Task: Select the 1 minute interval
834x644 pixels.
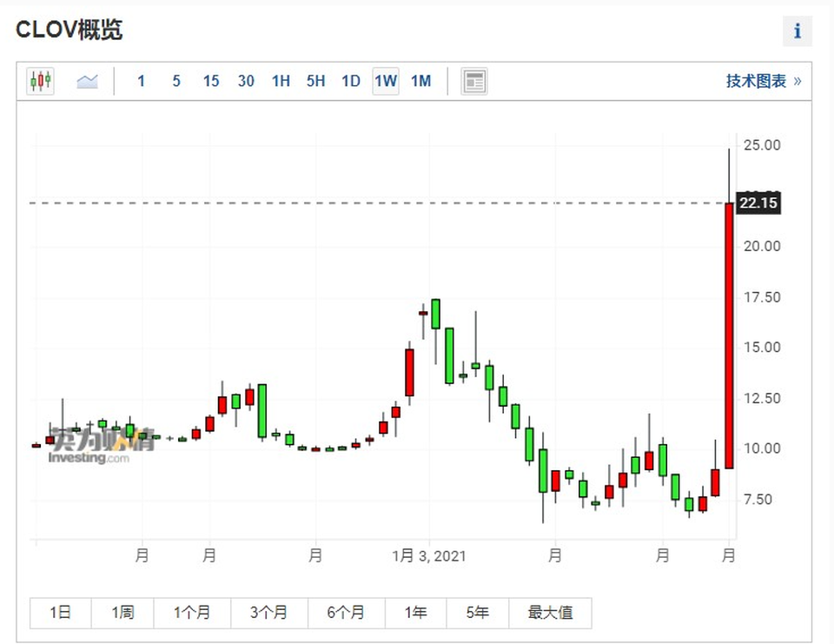Action: pos(141,81)
